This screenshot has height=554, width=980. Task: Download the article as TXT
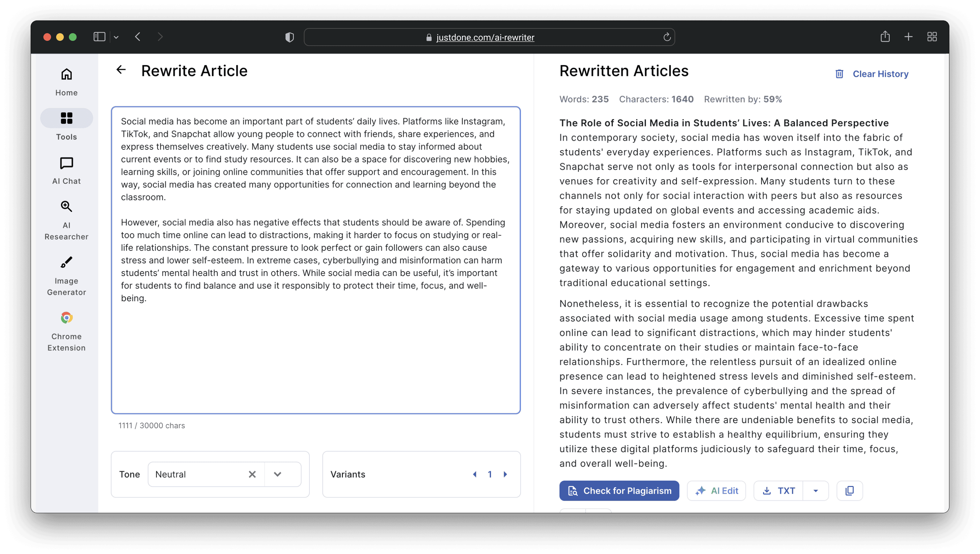(779, 491)
